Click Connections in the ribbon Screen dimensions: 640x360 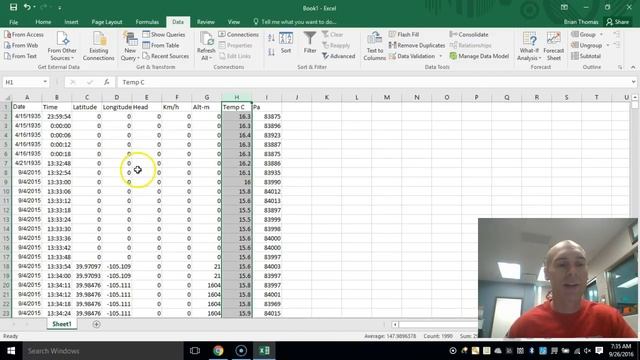point(239,35)
